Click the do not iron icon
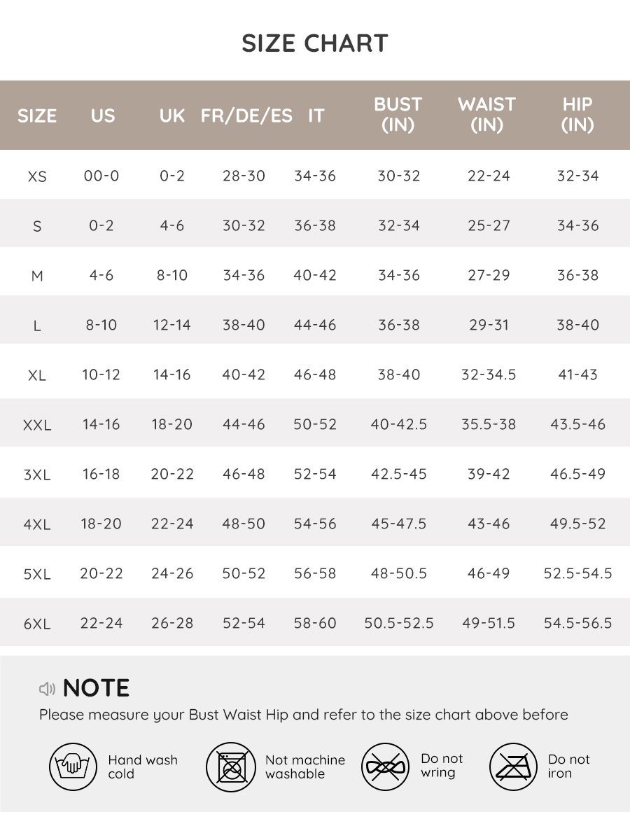 513,767
